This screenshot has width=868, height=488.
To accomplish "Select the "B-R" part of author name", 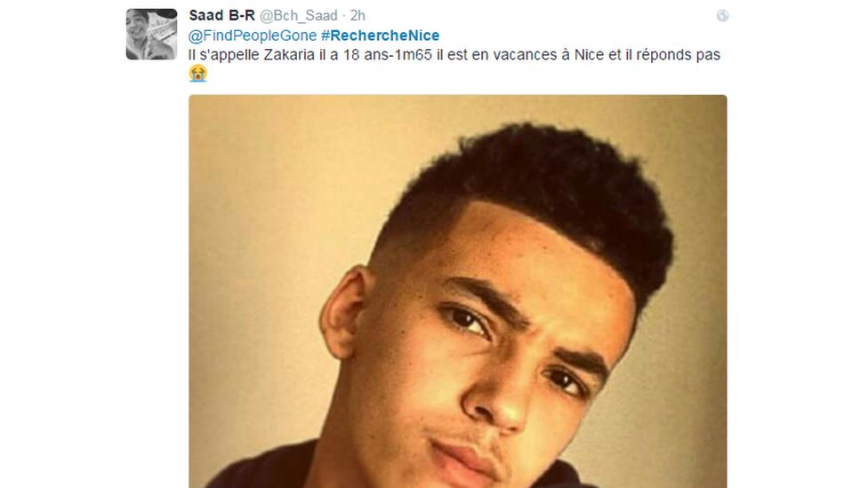I will [242, 15].
